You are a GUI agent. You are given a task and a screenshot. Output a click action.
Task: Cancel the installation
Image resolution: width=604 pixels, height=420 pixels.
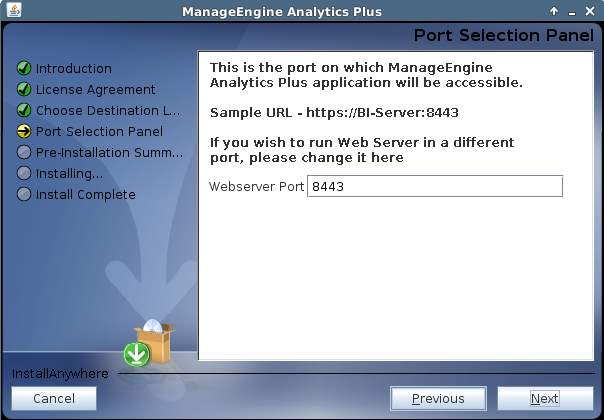[x=54, y=398]
